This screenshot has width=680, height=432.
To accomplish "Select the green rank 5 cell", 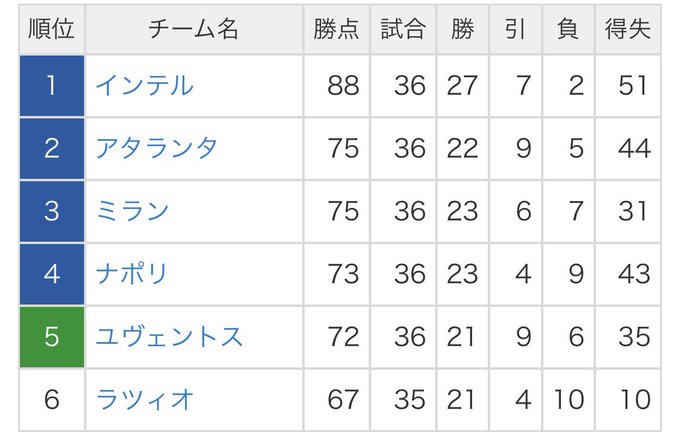I will 52,337.
